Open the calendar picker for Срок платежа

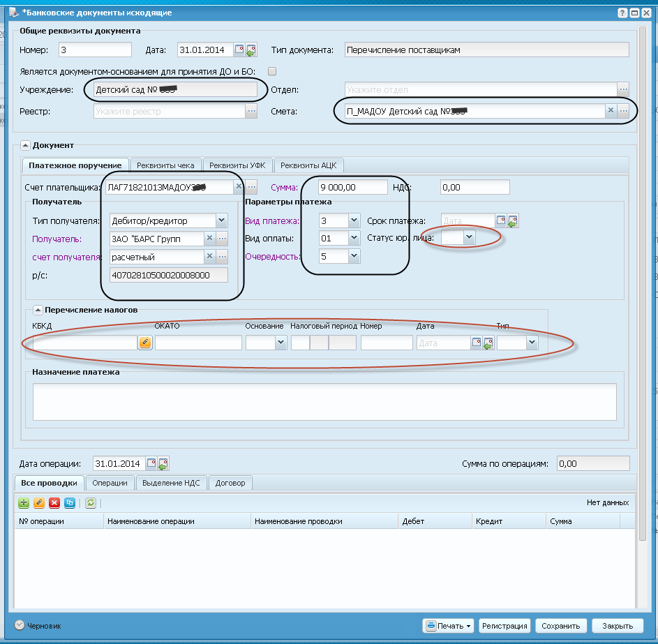click(502, 220)
